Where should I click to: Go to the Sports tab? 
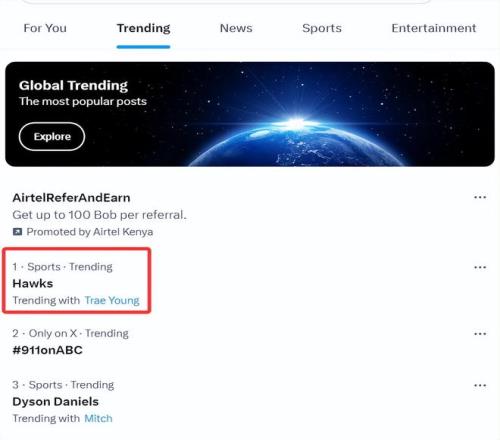point(322,28)
